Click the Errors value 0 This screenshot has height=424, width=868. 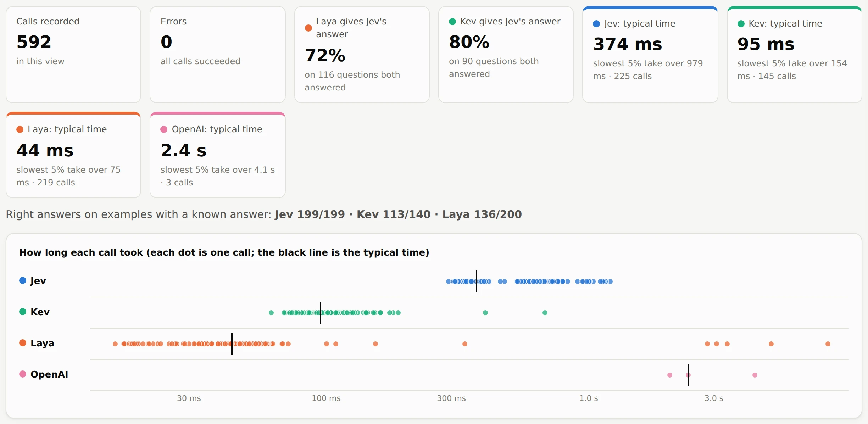166,42
